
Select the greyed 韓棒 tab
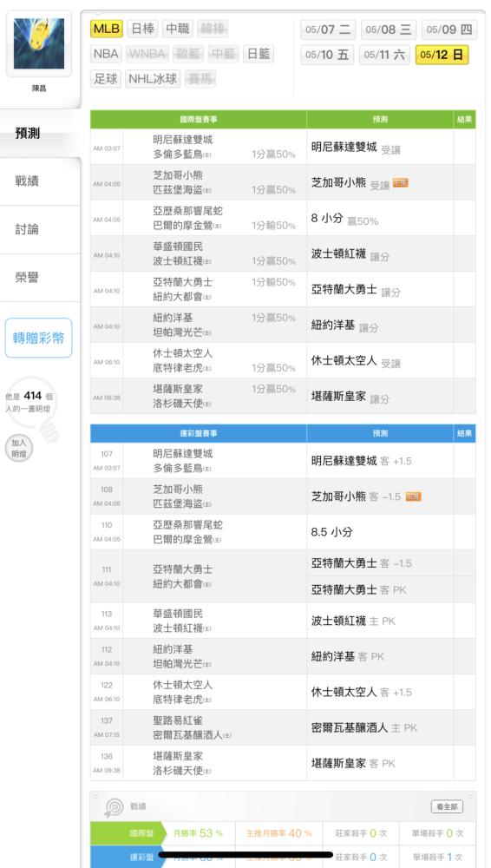pos(213,29)
